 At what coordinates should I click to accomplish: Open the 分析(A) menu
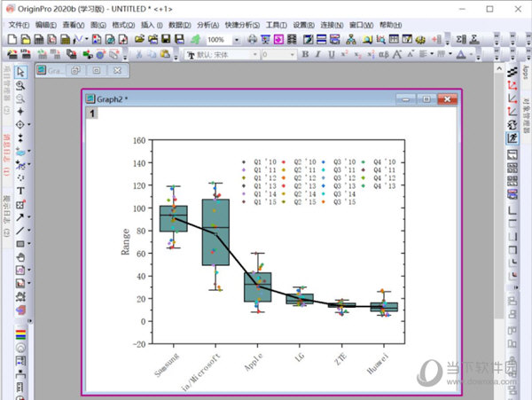point(209,25)
